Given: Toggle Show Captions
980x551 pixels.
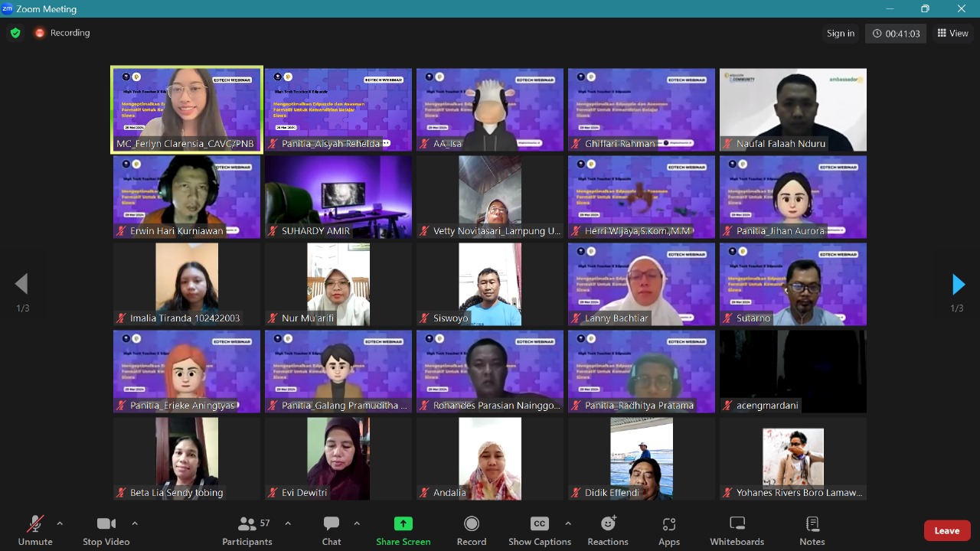Looking at the screenshot, I should (x=539, y=530).
